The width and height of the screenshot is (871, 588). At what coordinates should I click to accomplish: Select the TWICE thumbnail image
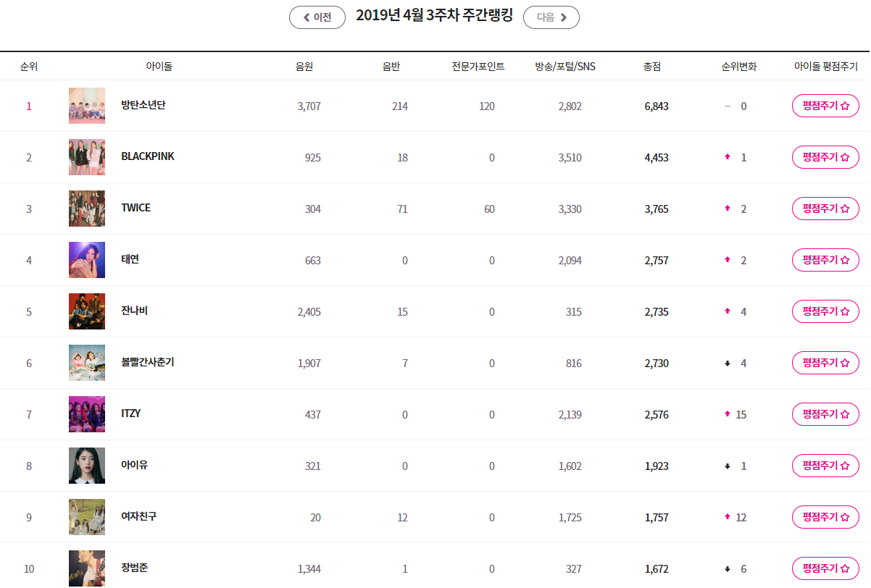click(87, 209)
